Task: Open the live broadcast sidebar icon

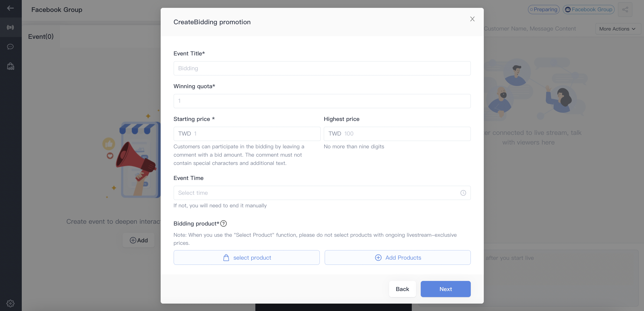Action: click(x=10, y=28)
